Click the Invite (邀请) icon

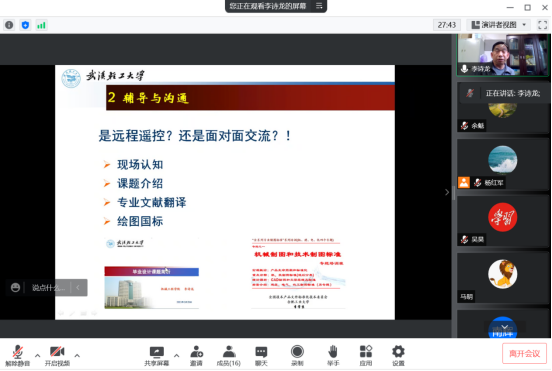click(196, 356)
